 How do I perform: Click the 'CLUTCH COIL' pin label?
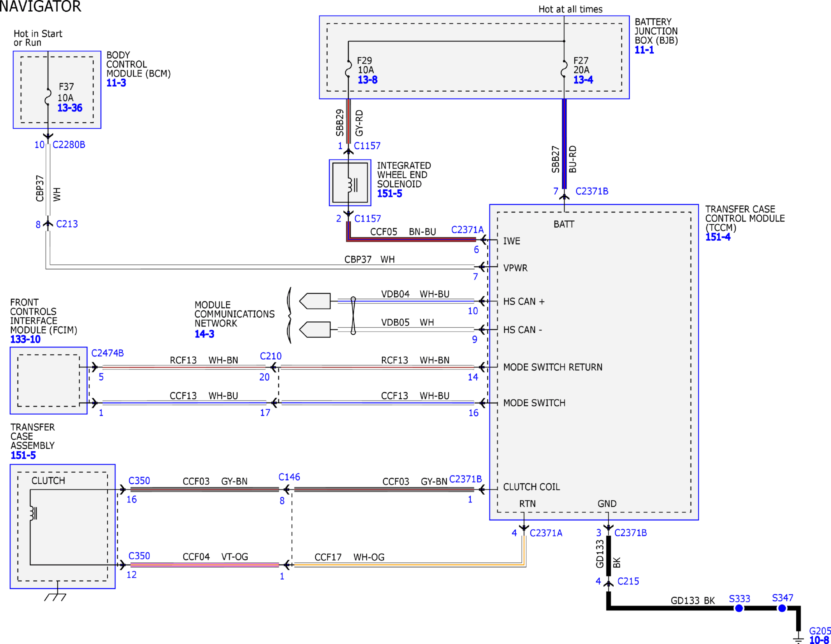(x=531, y=487)
